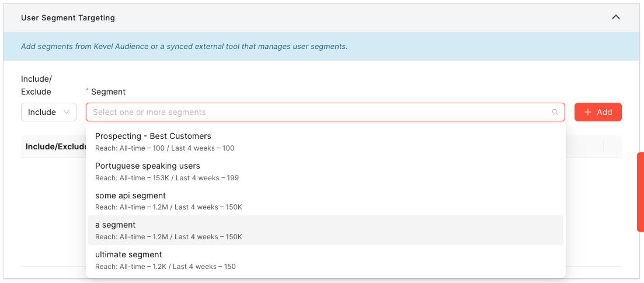Click the plus icon on Add button
644x283 pixels.
click(588, 112)
